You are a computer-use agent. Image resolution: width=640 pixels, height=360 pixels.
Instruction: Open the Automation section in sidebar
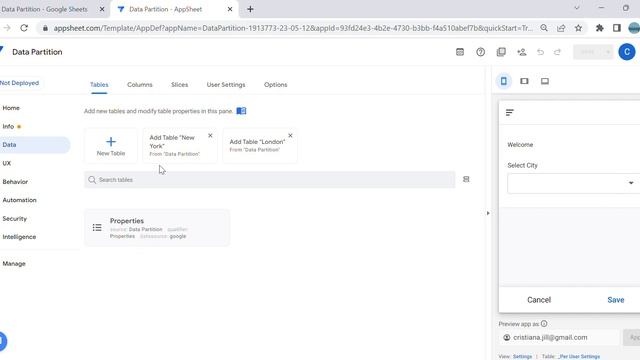(x=20, y=200)
